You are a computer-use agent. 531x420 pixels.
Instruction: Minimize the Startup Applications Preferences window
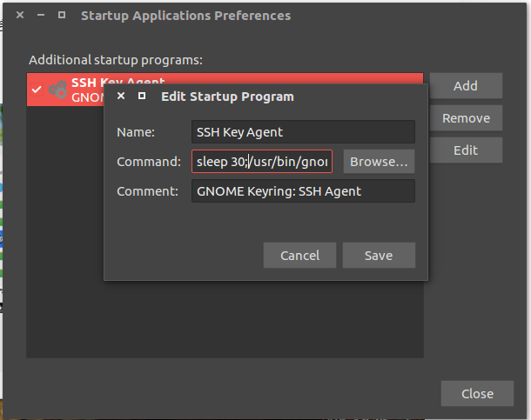point(41,16)
